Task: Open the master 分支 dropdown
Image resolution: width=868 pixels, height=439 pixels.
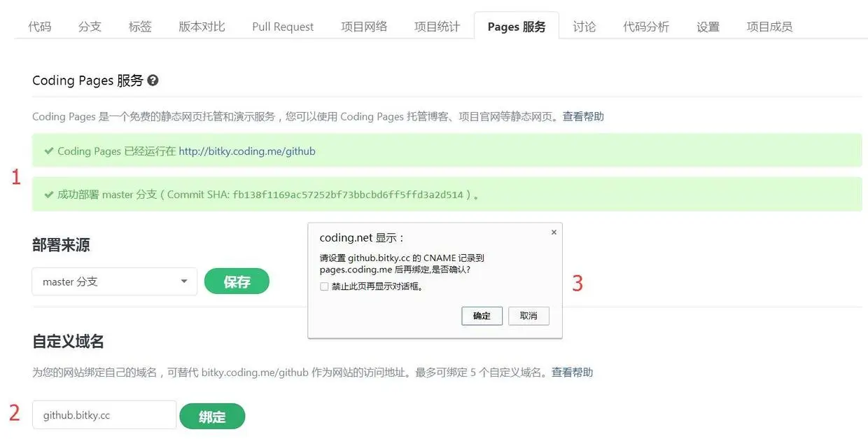Action: click(x=114, y=281)
